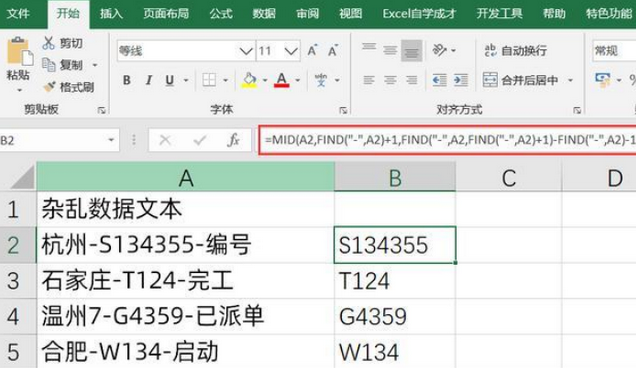Set bottom vertical alignment
The width and height of the screenshot is (636, 368).
pos(412,50)
